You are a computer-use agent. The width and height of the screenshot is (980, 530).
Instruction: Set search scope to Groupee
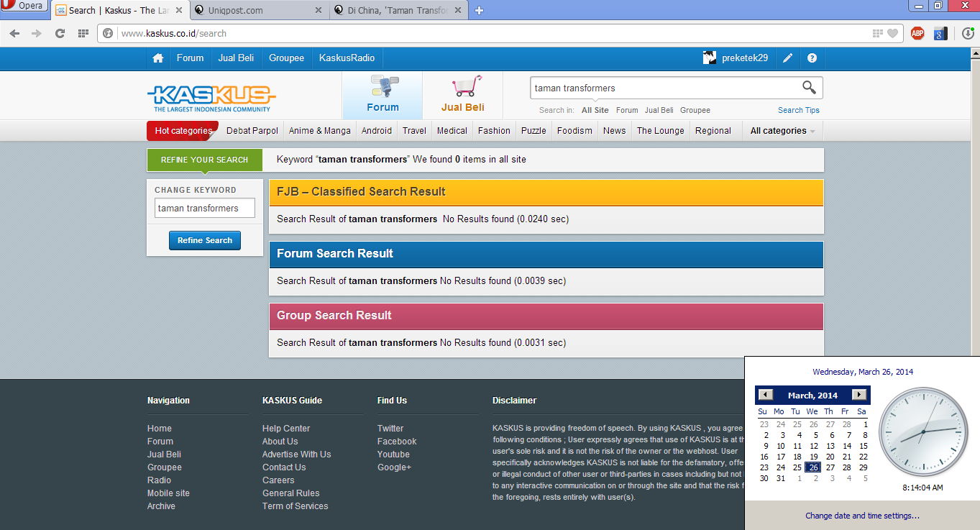pos(695,110)
